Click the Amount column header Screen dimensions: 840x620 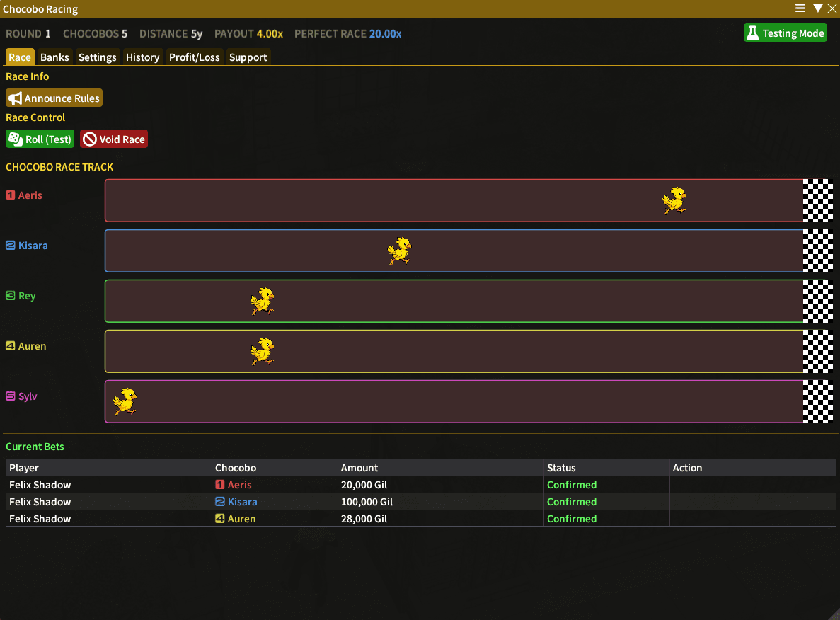coord(441,468)
